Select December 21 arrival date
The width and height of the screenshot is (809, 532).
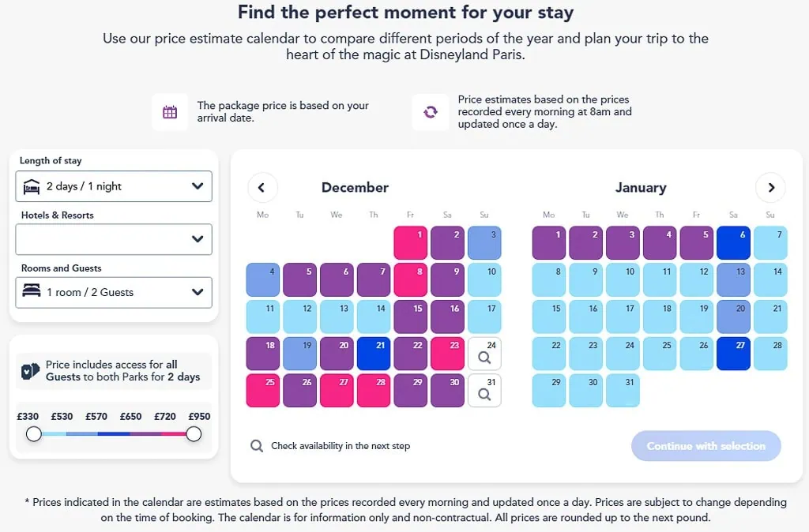(x=374, y=354)
